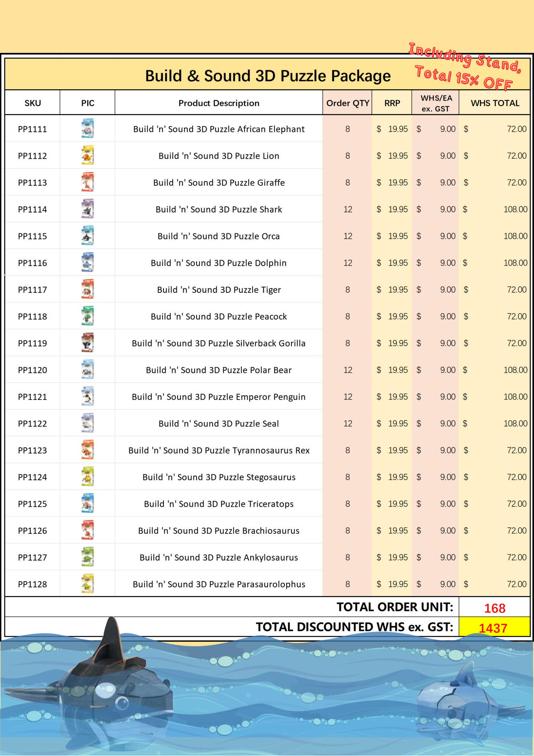Select the Emperor Penguin puzzle picture

point(88,397)
